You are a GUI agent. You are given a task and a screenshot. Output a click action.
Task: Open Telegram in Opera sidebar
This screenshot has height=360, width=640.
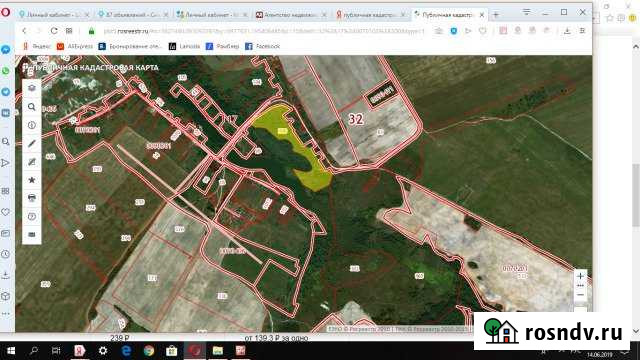[x=5, y=91]
